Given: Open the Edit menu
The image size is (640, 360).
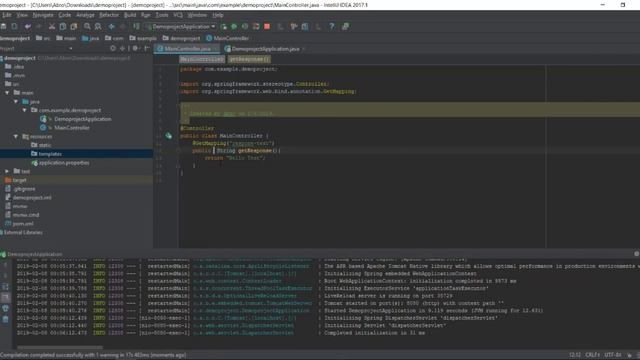Looking at the screenshot, I should (6, 15).
